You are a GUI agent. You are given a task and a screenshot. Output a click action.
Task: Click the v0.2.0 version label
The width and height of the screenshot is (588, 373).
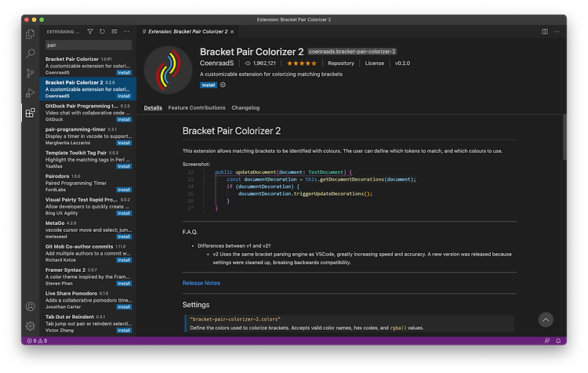click(x=402, y=63)
